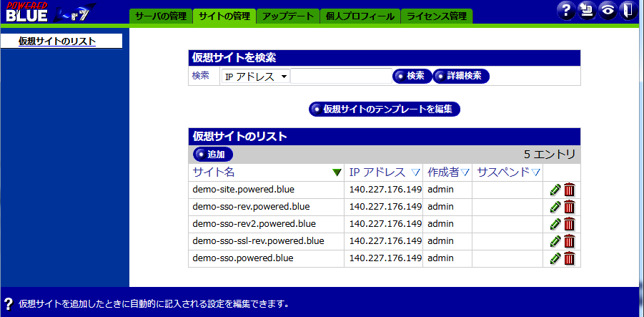
Task: Click site name demo-sso.powered.blue
Action: click(243, 258)
